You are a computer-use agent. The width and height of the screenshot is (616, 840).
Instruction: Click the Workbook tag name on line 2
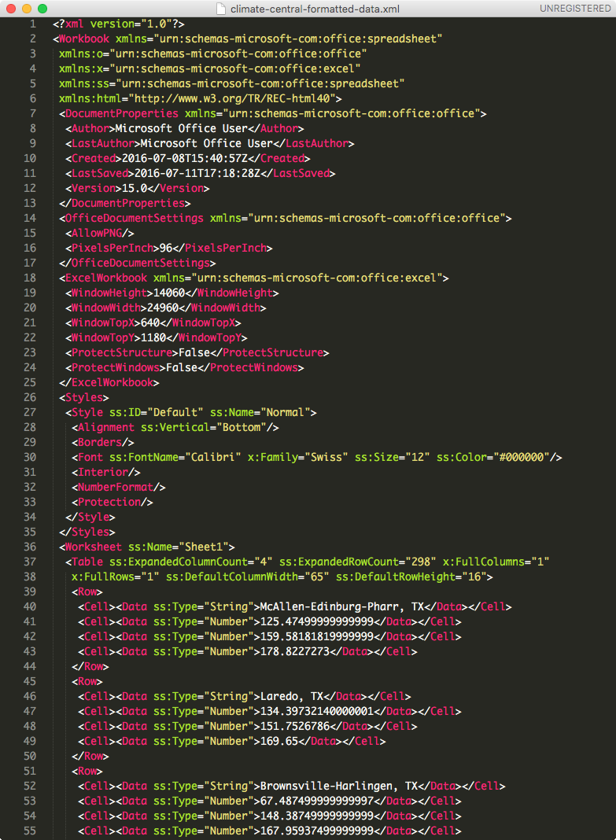point(84,39)
